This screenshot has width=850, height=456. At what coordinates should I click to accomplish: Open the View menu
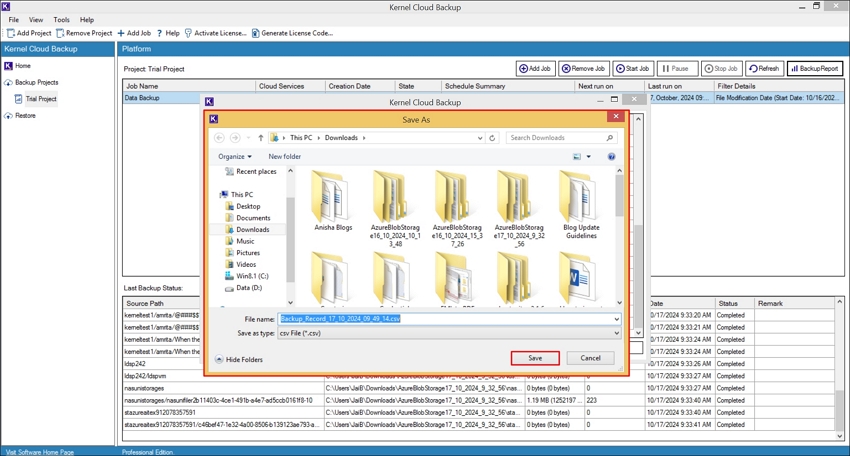point(36,20)
